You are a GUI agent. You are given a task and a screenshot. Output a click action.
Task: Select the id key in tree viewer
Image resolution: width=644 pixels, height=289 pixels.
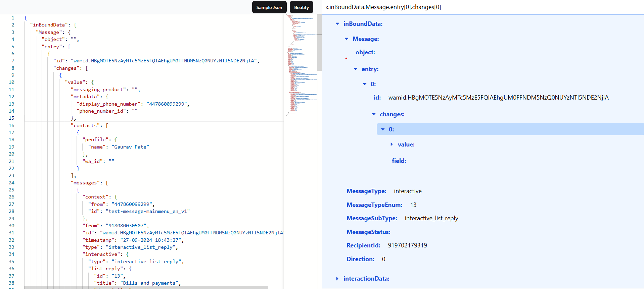click(377, 98)
